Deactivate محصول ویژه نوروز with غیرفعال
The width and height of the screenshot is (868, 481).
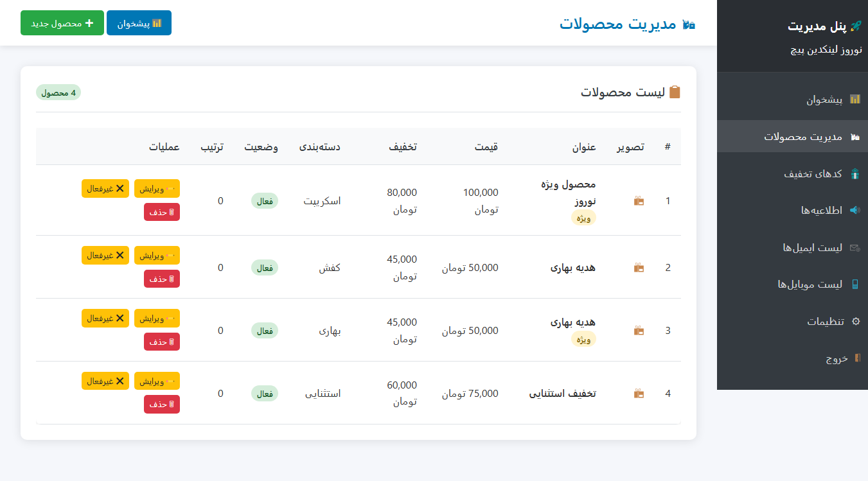[x=105, y=188]
